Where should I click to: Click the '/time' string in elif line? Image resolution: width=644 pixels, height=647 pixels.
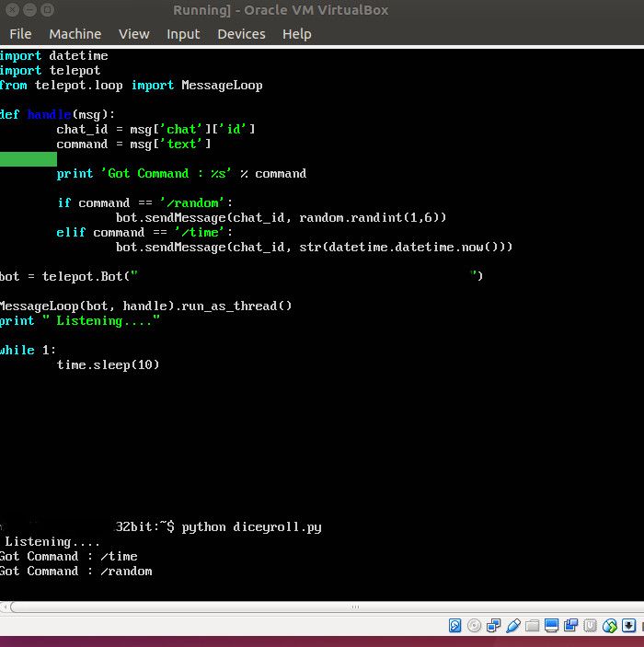(201, 232)
